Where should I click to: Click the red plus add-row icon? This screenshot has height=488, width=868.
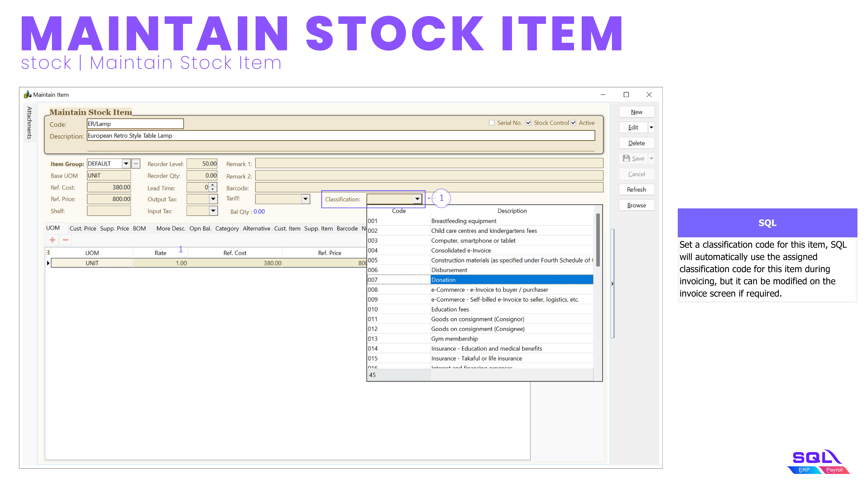point(52,240)
